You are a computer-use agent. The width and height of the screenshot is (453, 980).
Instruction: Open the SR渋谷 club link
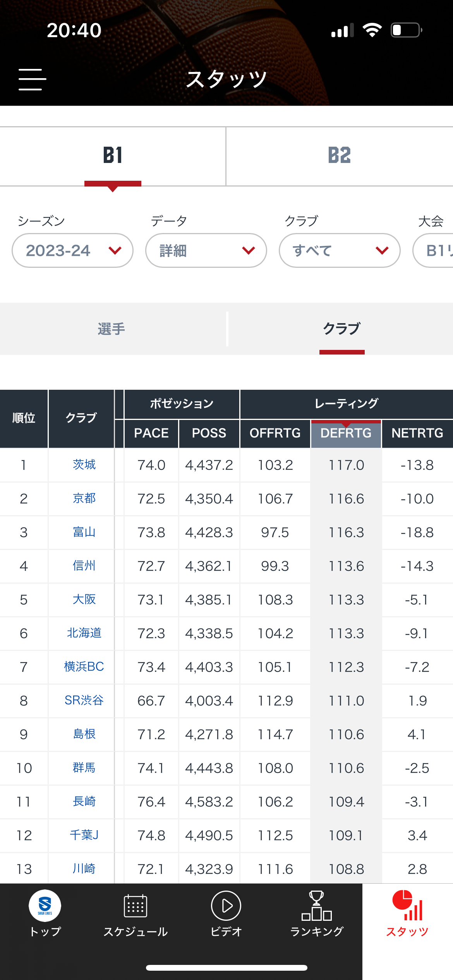tap(84, 700)
